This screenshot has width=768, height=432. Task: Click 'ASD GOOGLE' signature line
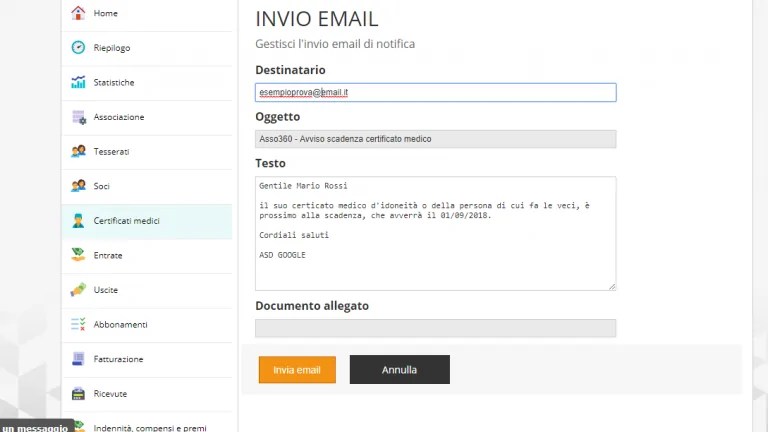pyautogui.click(x=282, y=255)
